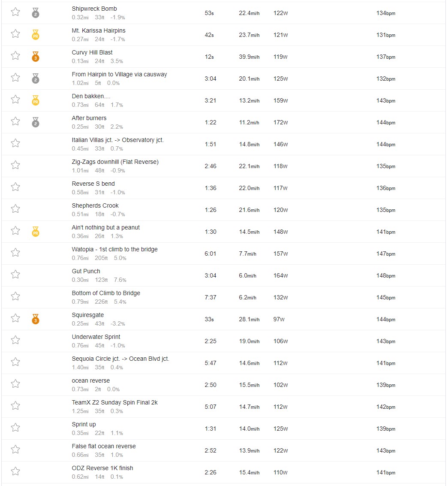Toggle star for Gut Punch segment
This screenshot has width=448, height=486.
coord(15,275)
